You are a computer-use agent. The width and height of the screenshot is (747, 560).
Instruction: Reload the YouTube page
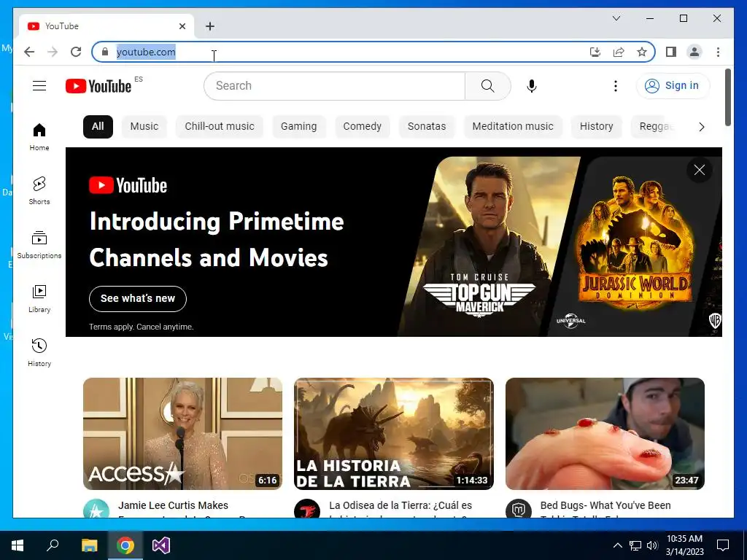point(76,52)
